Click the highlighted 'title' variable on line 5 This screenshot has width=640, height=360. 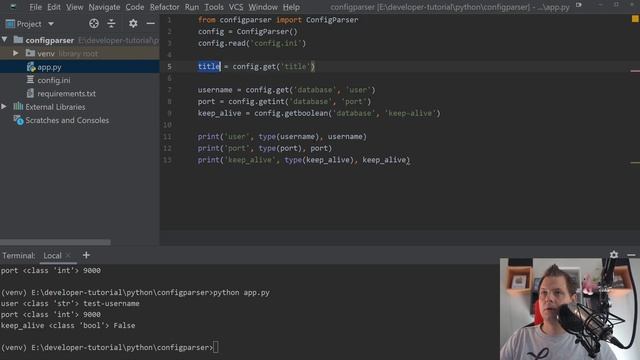pyautogui.click(x=209, y=66)
